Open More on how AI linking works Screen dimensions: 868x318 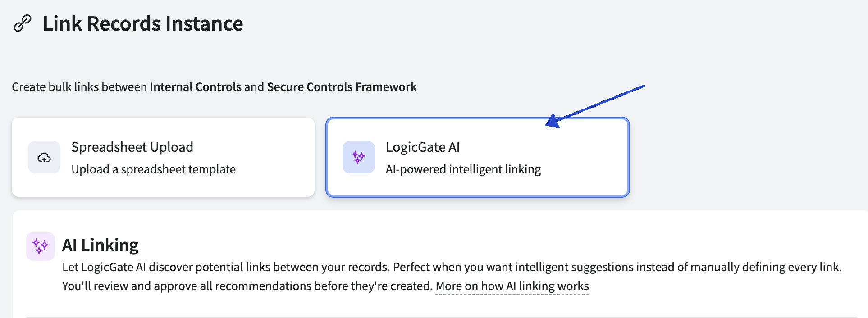click(x=512, y=286)
